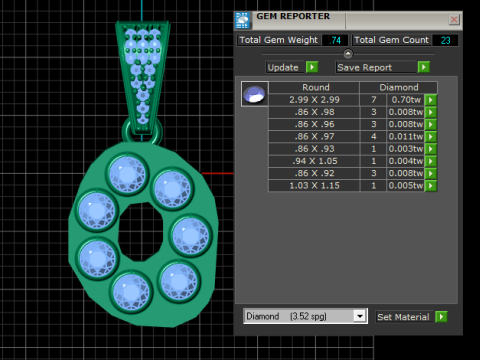Image resolution: width=480 pixels, height=360 pixels.
Task: Select the .86 X .93 size cell
Action: coord(314,149)
